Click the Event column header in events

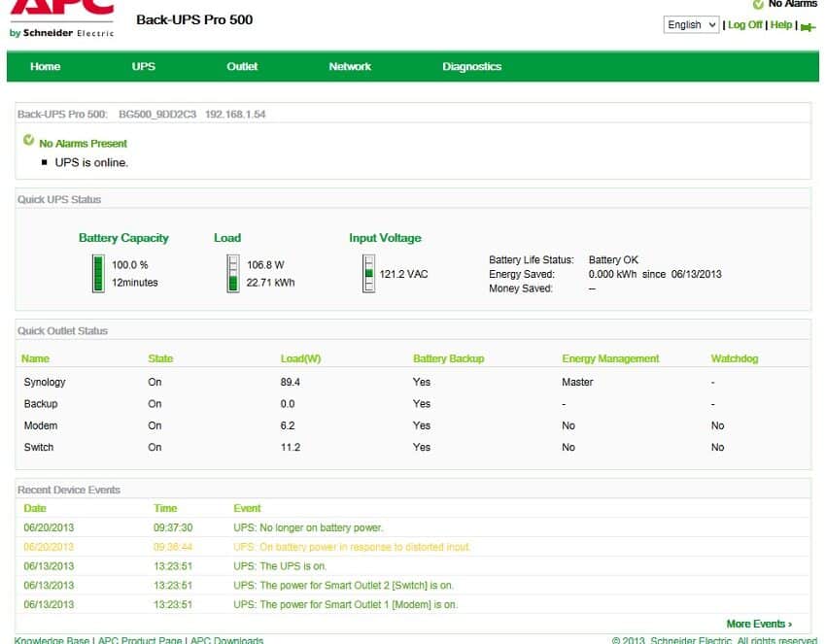click(247, 508)
